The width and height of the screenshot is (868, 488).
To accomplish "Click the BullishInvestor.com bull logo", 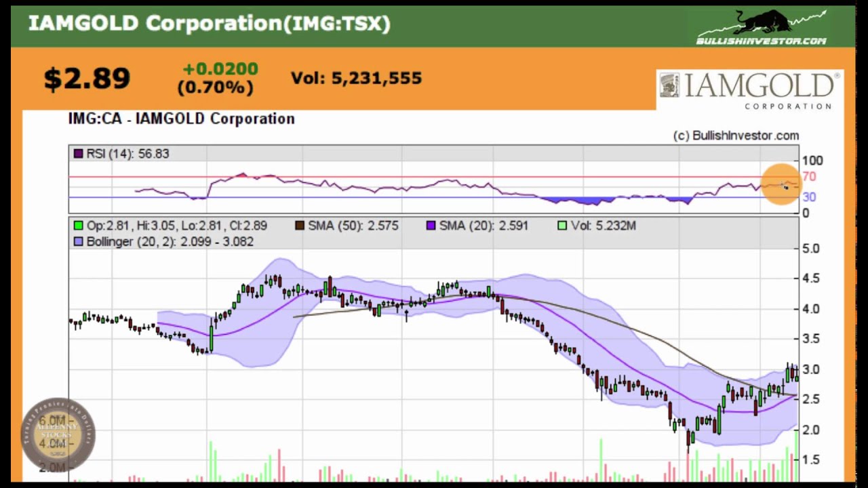I will 761,27.
